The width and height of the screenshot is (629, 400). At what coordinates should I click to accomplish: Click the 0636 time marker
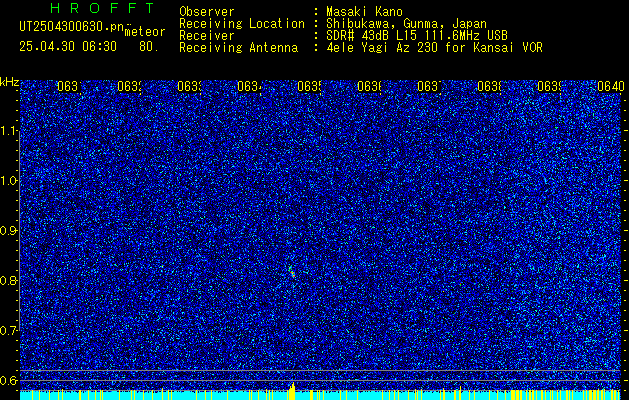click(x=369, y=86)
